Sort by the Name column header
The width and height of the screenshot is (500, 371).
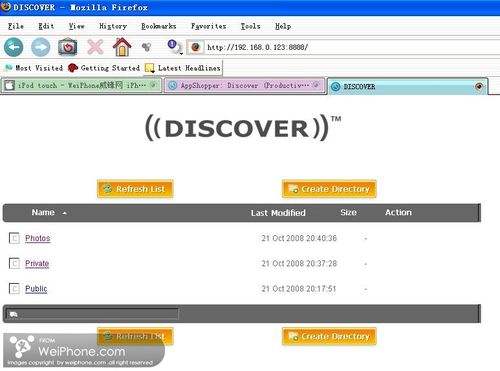43,212
